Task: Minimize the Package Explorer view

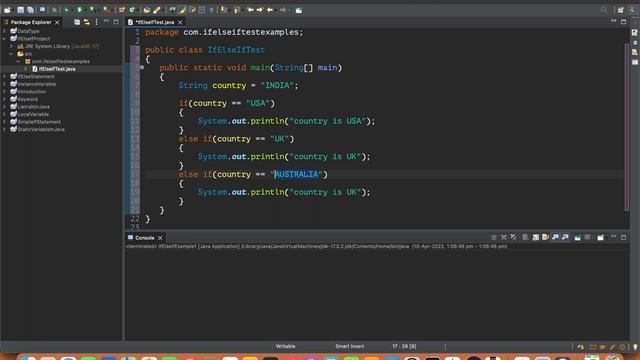Action: click(106, 22)
